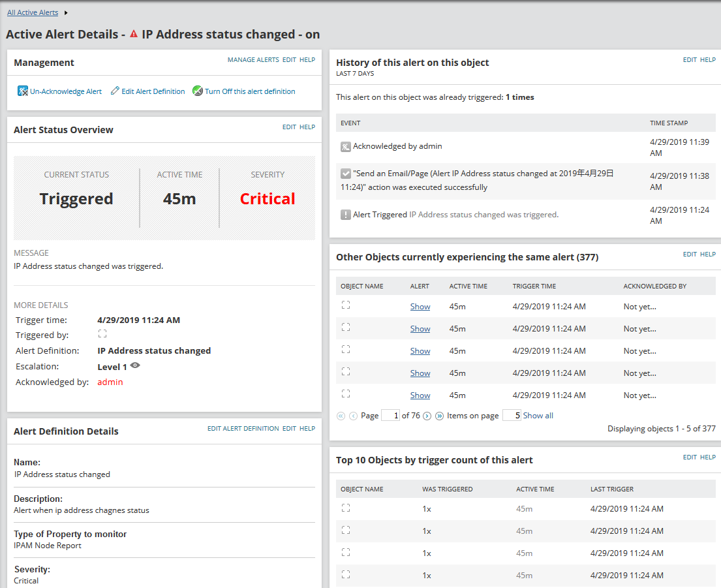Click trigger time value 4/29/2019 11:24 AM
This screenshot has height=588, width=721.
[138, 320]
